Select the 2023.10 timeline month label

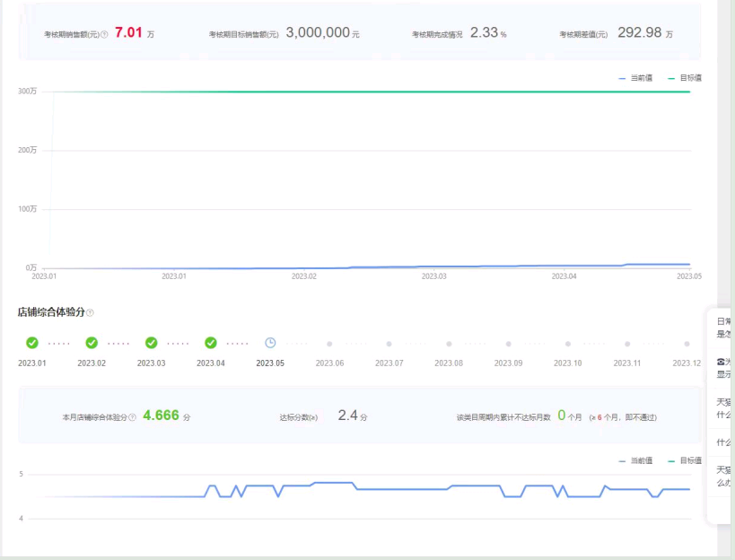pos(568,363)
